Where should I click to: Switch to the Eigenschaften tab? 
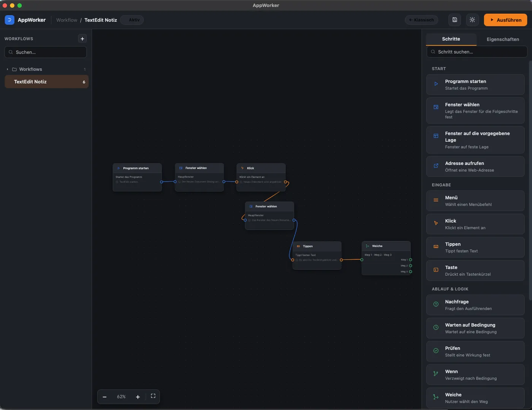503,39
